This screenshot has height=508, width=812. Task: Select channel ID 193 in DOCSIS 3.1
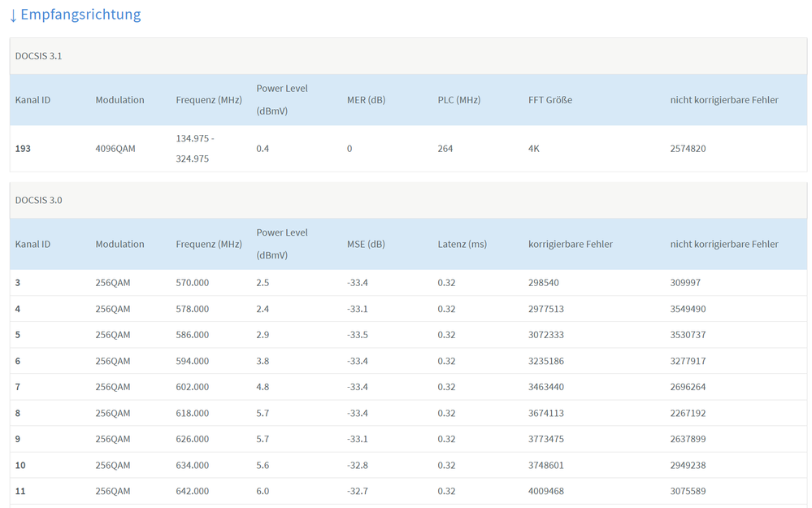click(23, 149)
